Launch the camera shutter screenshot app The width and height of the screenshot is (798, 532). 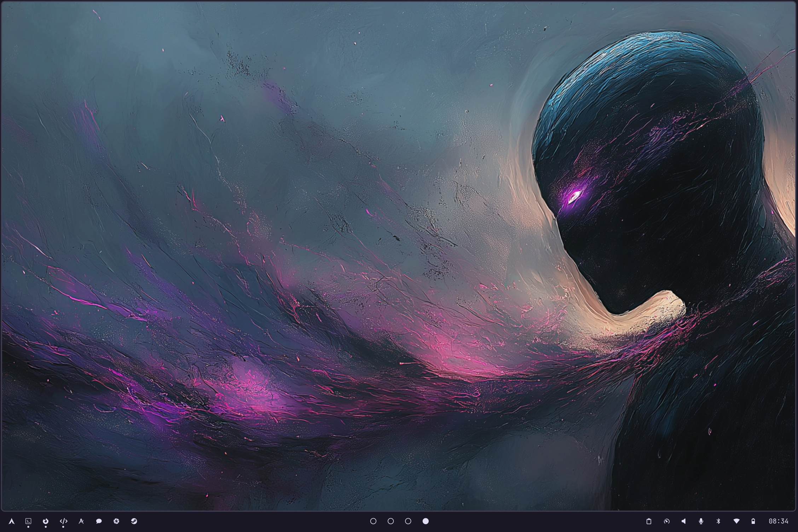point(116,521)
